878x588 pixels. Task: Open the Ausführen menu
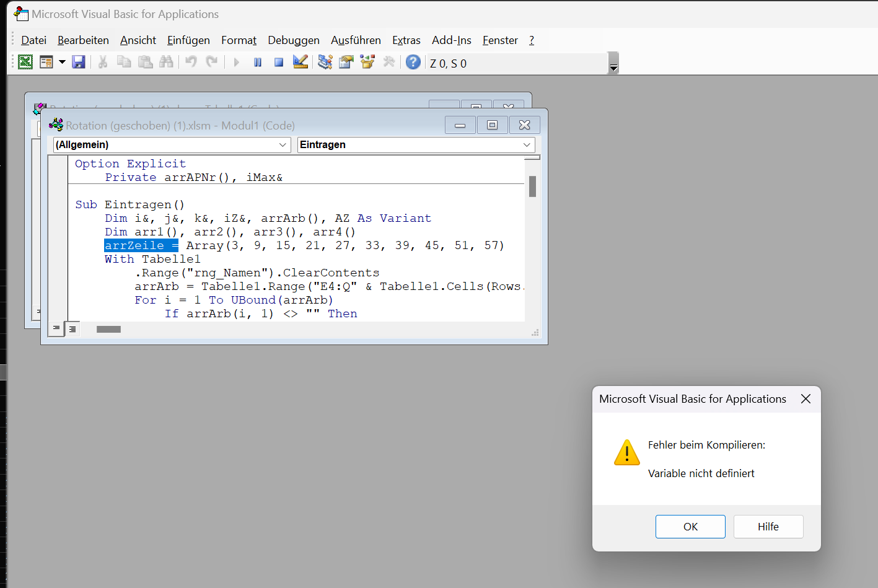point(356,40)
